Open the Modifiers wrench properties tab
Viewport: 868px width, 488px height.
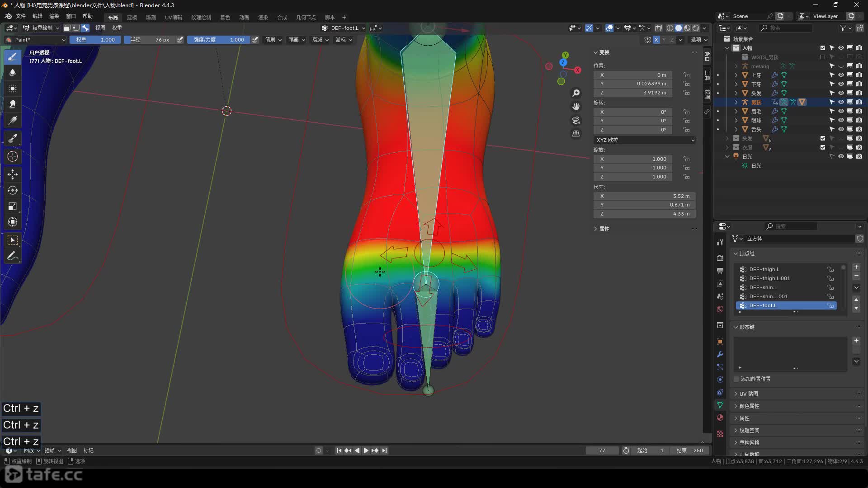[x=720, y=354]
